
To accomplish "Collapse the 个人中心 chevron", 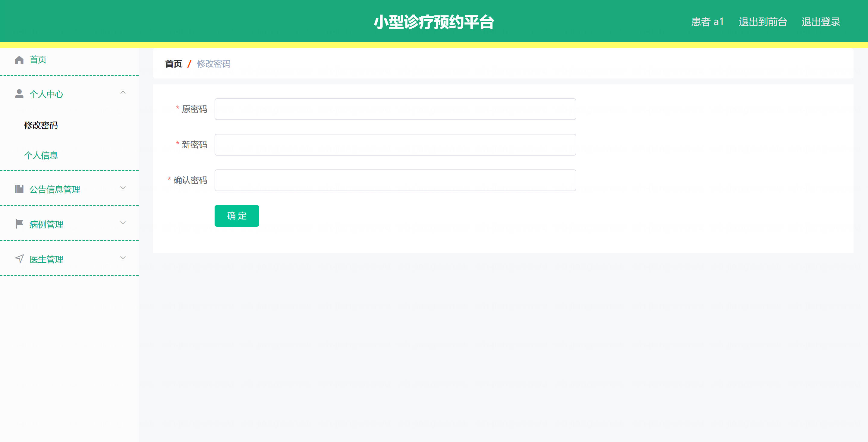I will (x=123, y=92).
